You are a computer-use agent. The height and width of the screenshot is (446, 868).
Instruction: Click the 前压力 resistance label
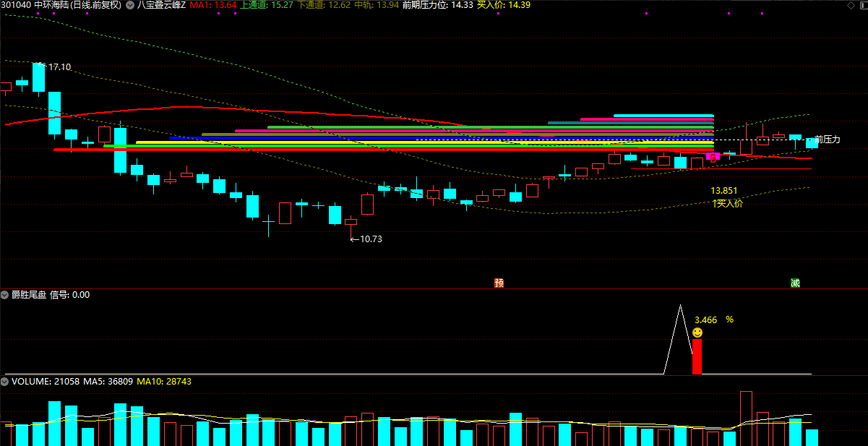coord(828,140)
